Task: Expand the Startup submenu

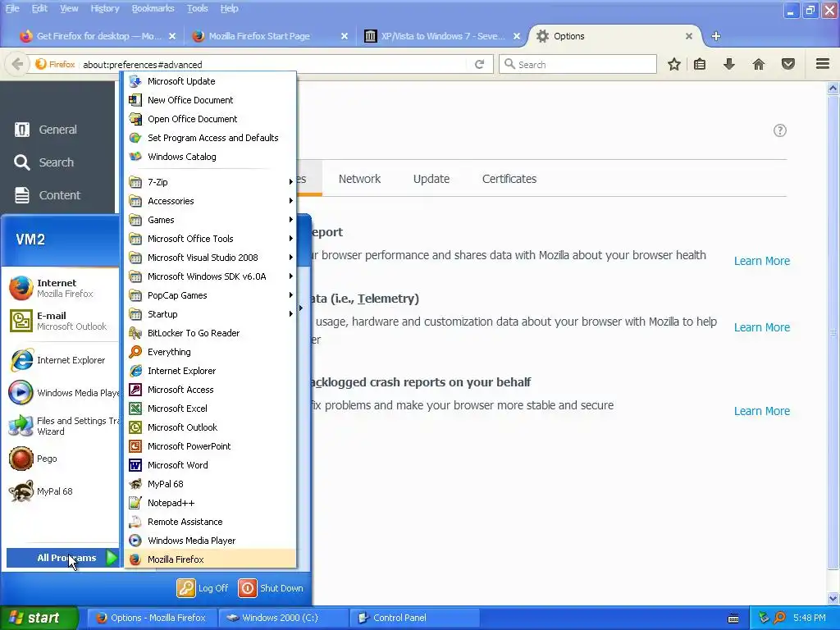Action: point(210,314)
